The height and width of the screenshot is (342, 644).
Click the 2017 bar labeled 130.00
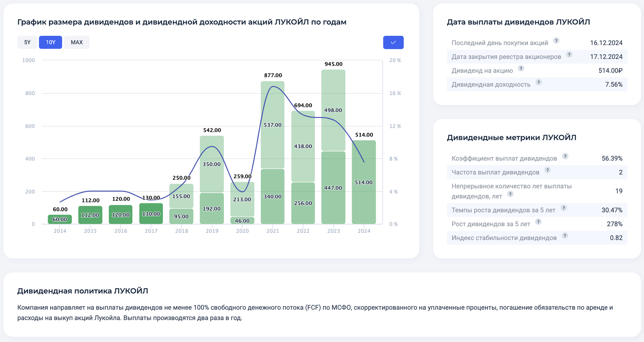(151, 214)
